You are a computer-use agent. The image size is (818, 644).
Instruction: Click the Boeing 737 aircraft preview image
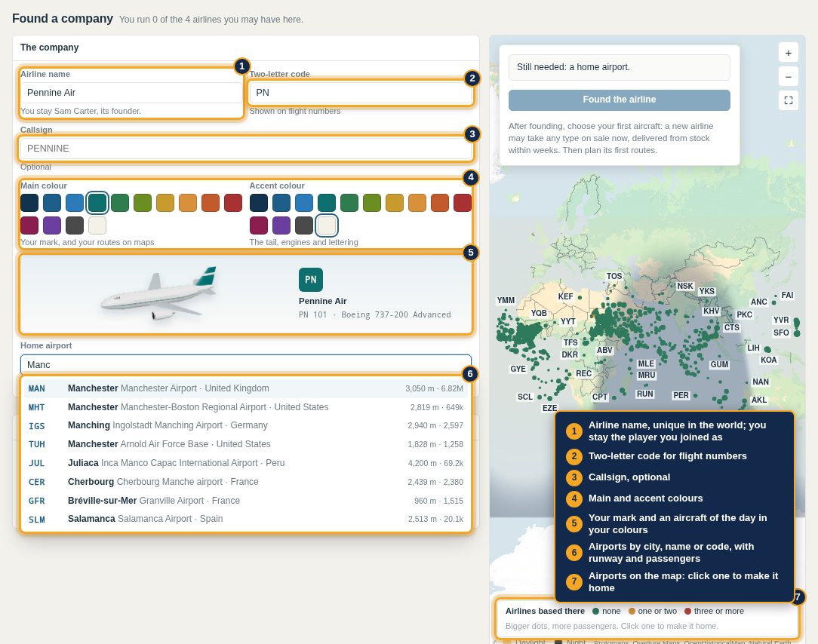[x=159, y=293]
